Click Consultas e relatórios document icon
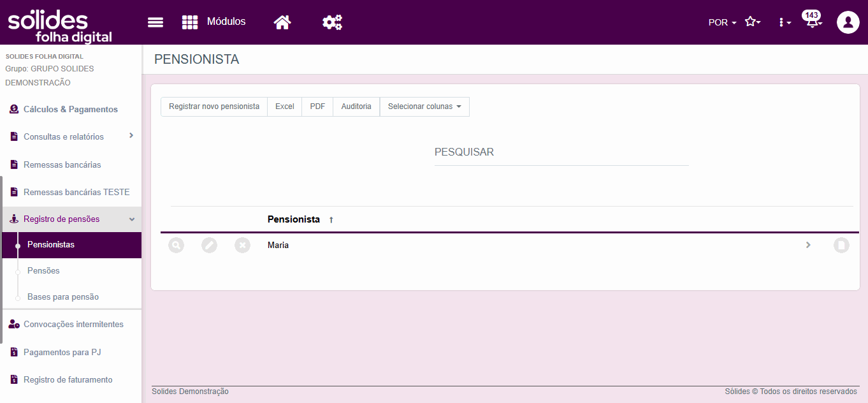This screenshot has height=403, width=868. tap(14, 136)
